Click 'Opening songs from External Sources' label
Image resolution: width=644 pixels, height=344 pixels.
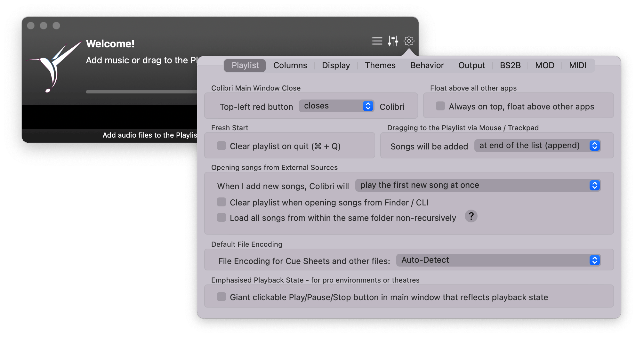(x=274, y=167)
